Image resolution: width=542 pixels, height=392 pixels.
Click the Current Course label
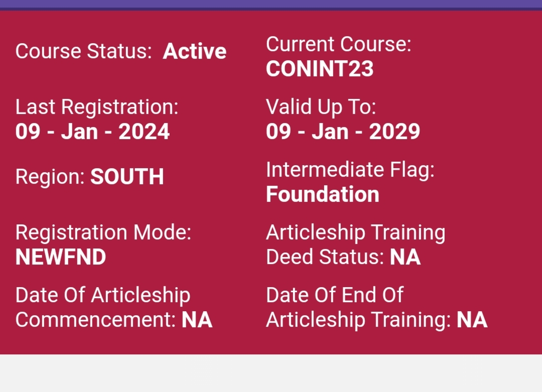tap(338, 44)
